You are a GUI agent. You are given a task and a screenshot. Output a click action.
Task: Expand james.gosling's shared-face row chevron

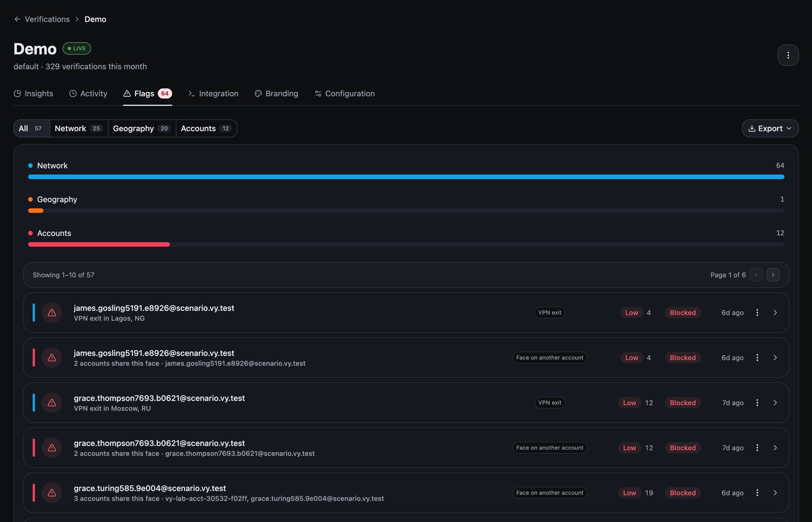(x=775, y=358)
